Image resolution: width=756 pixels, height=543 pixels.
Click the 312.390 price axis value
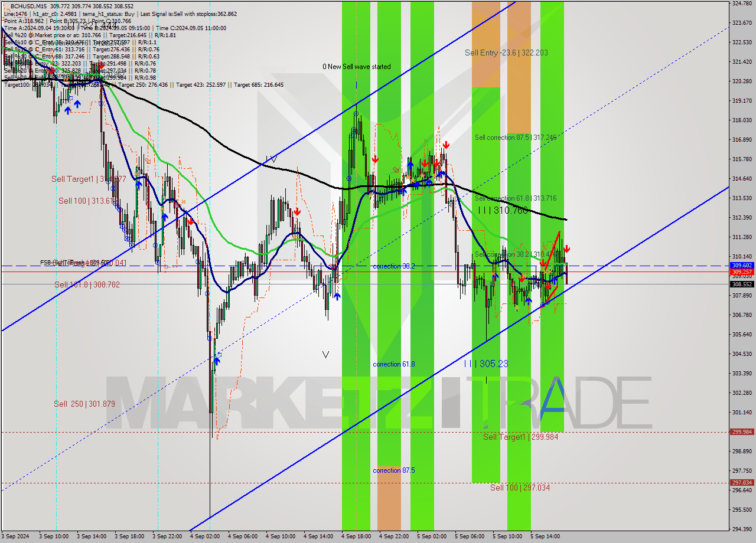(742, 217)
